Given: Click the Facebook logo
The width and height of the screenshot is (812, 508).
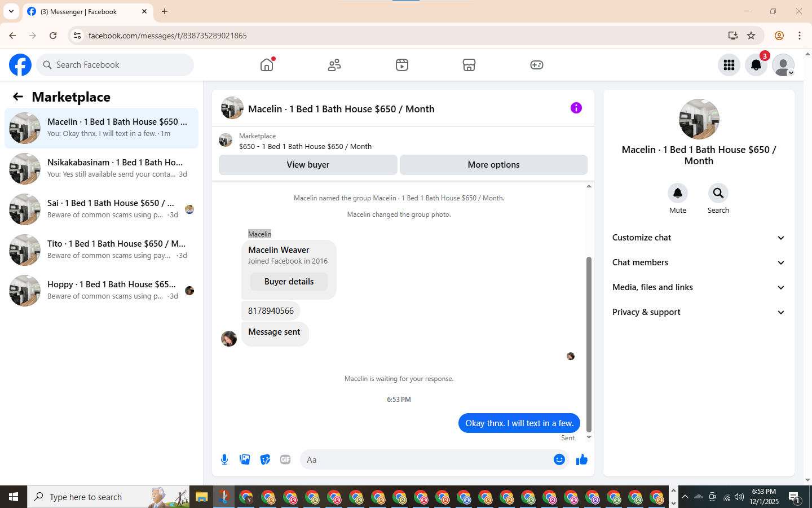Looking at the screenshot, I should tap(20, 65).
